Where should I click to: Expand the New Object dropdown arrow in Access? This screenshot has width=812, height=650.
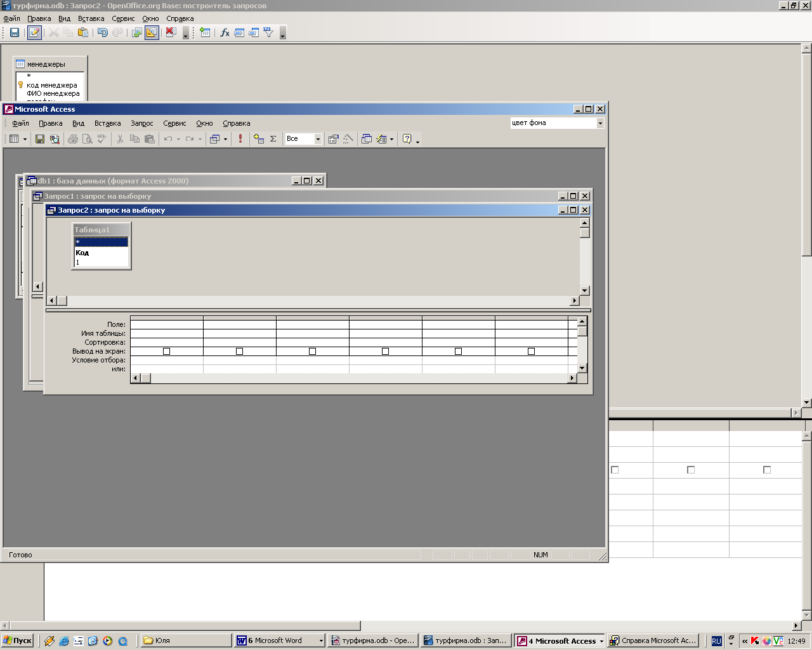391,139
